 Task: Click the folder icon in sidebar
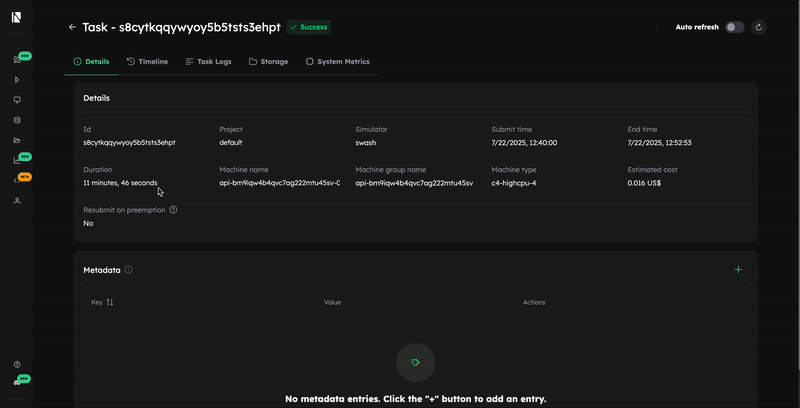click(x=17, y=140)
